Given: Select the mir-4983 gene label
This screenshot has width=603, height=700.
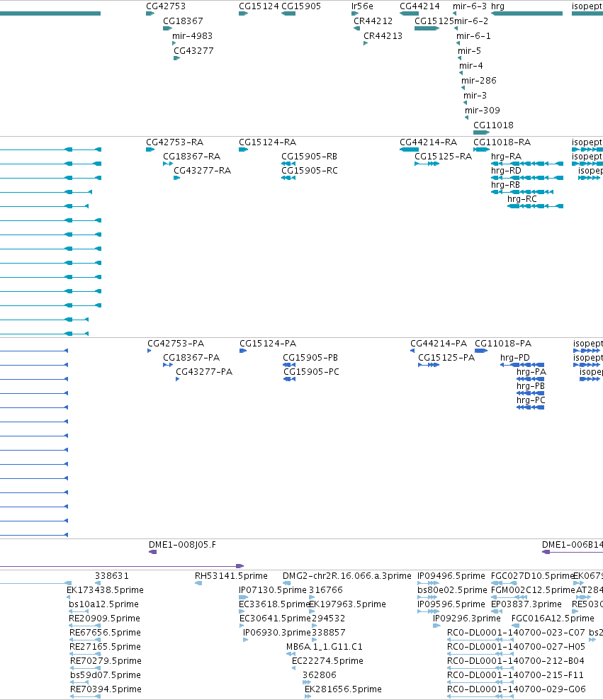Looking at the screenshot, I should tap(192, 35).
